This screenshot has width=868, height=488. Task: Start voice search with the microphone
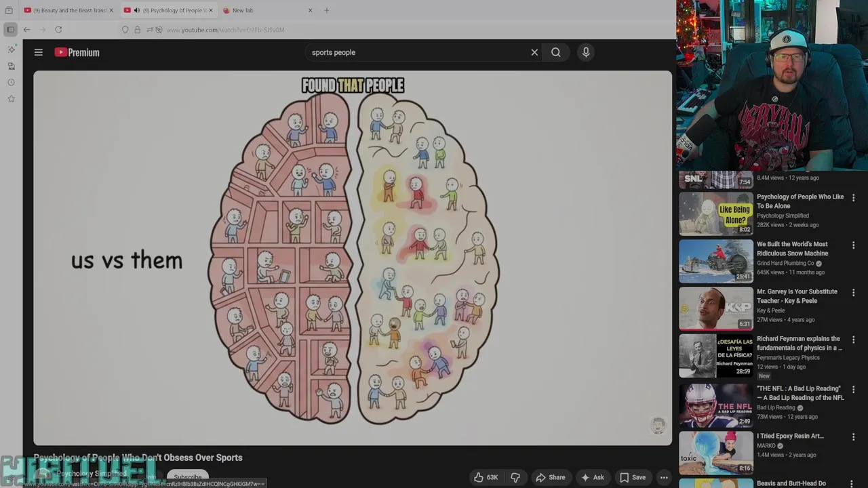pyautogui.click(x=586, y=52)
